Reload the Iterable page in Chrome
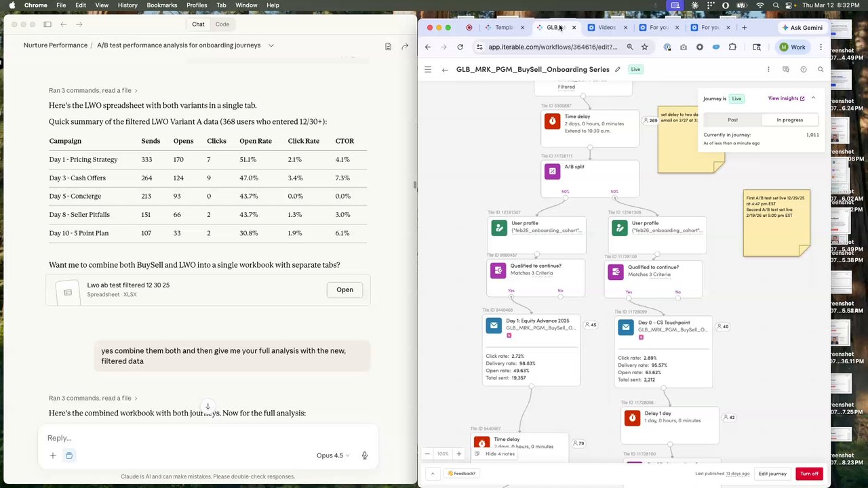The width and height of the screenshot is (868, 488). click(460, 47)
